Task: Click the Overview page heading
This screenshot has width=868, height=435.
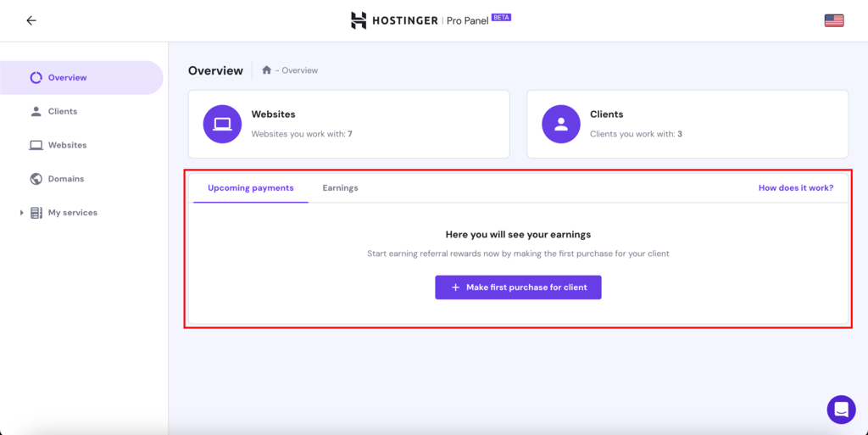Action: (215, 70)
